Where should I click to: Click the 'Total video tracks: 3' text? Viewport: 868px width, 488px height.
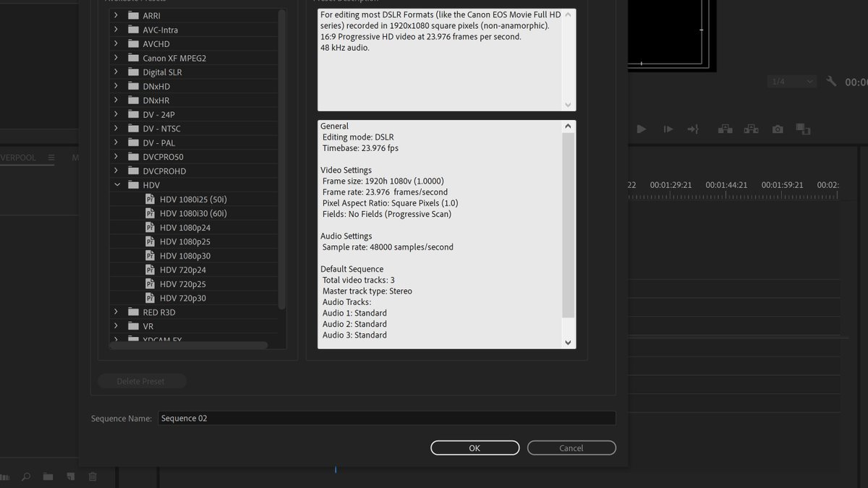pyautogui.click(x=359, y=280)
